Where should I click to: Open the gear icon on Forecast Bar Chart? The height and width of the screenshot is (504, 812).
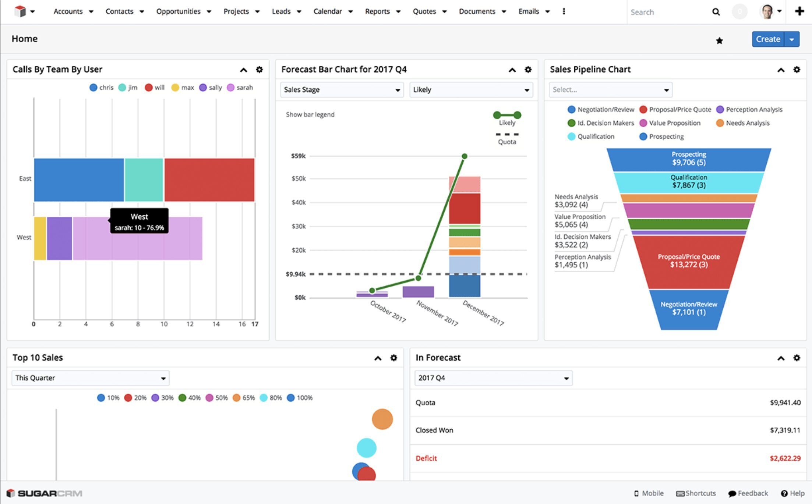[x=529, y=69]
